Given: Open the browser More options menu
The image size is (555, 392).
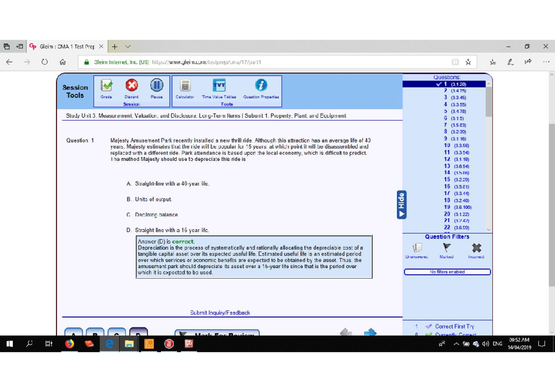Looking at the screenshot, I should pyautogui.click(x=546, y=61).
